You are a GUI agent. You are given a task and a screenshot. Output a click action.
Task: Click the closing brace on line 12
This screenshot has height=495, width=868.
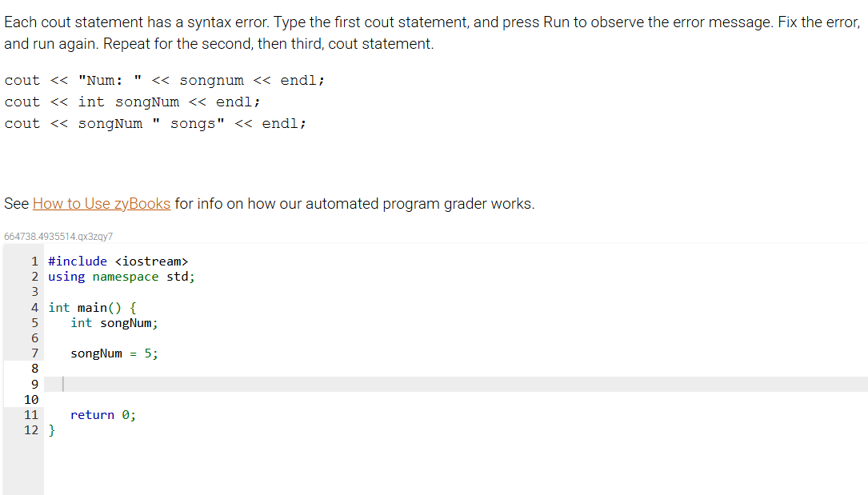51,429
